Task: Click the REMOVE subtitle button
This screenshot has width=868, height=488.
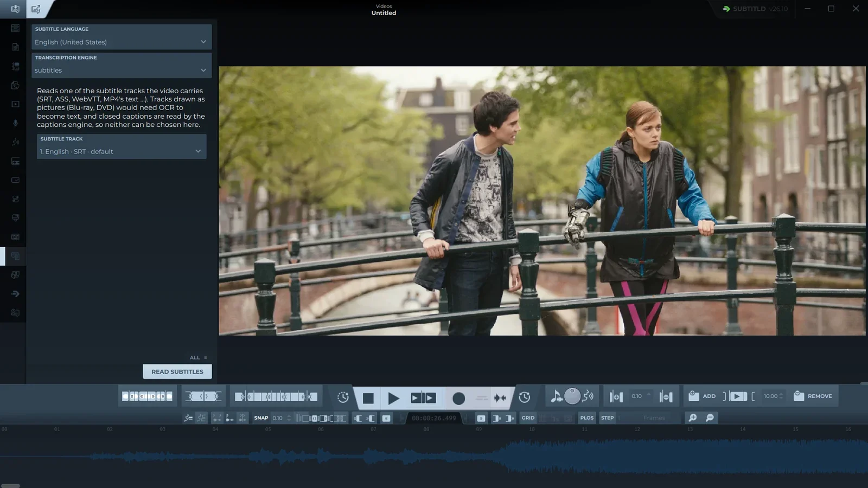Action: [813, 396]
